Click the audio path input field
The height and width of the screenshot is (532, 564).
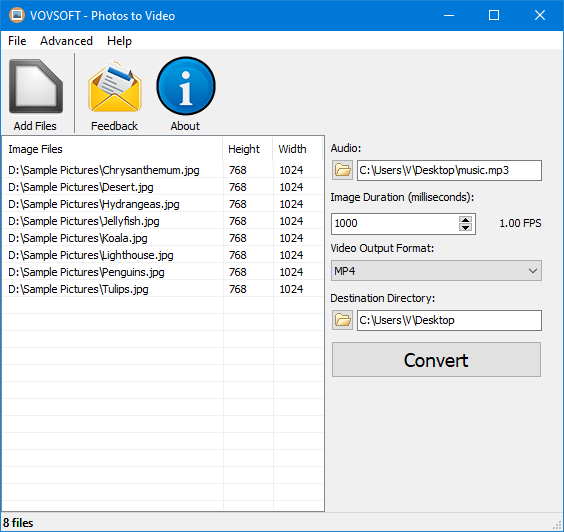click(449, 170)
